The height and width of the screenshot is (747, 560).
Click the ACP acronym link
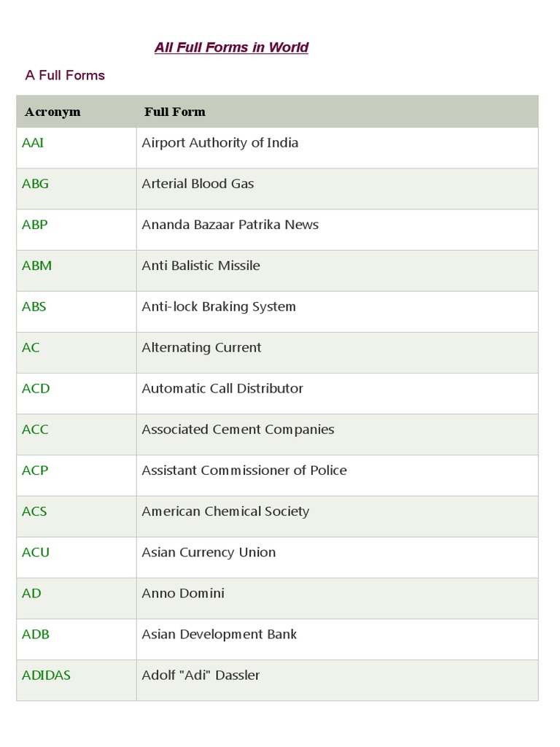pyautogui.click(x=35, y=470)
